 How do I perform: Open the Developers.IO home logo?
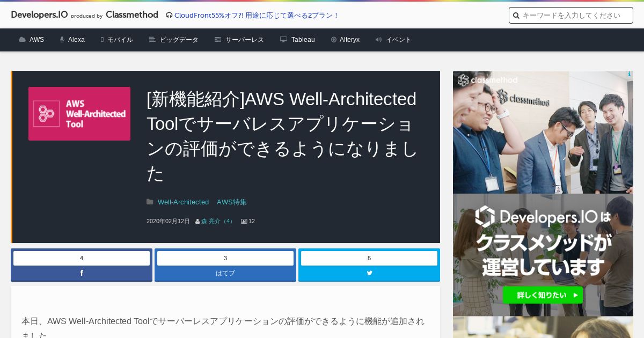[x=39, y=15]
